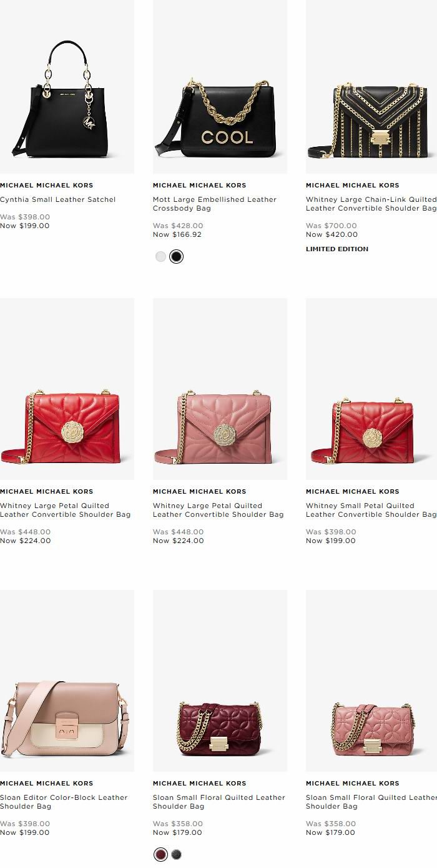Screen dimensions: 437x868
Task: View the red Whitney Large petal bag photo
Action: tap(67, 389)
